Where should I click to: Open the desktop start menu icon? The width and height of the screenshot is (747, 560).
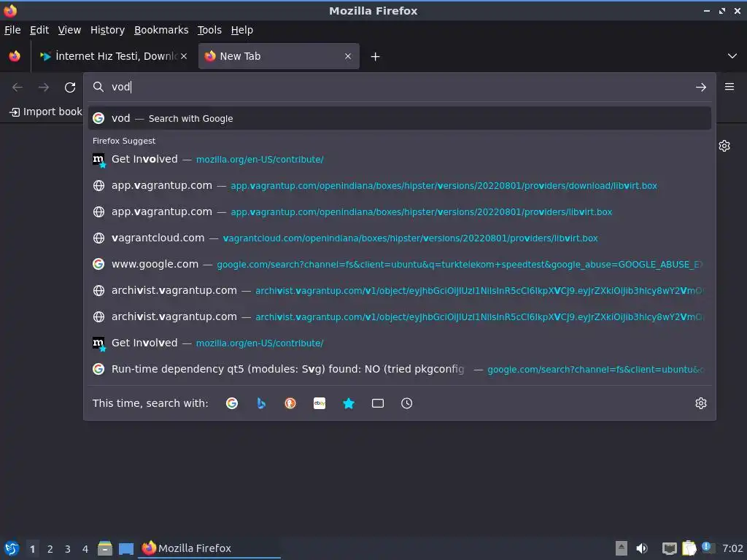[x=12, y=548]
